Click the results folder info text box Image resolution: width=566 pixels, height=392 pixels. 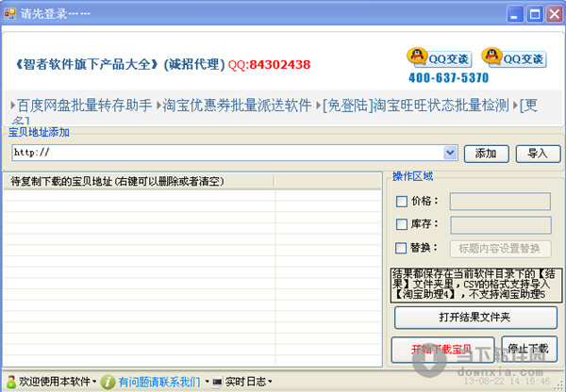coord(476,286)
